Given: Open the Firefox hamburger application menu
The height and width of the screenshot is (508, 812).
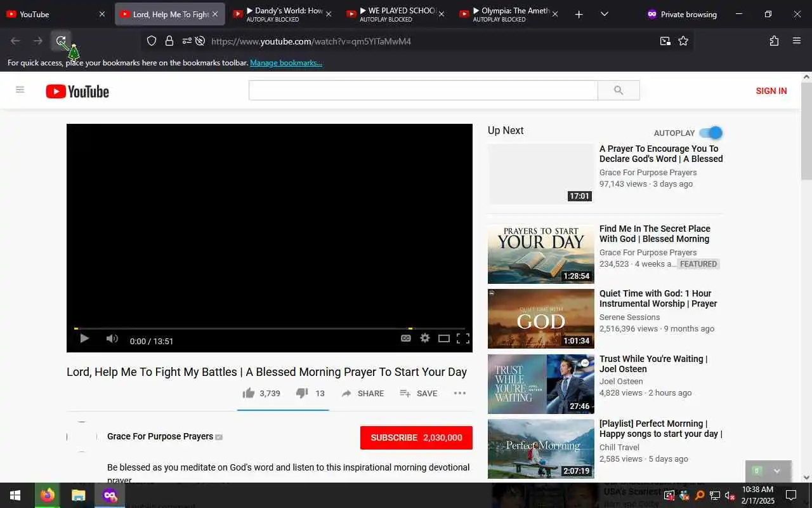Looking at the screenshot, I should click(797, 41).
